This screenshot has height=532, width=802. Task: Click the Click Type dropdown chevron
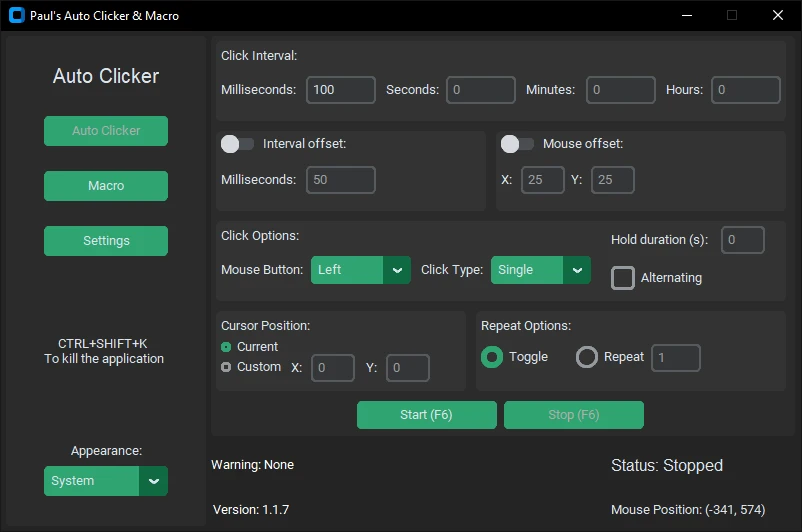click(x=577, y=270)
